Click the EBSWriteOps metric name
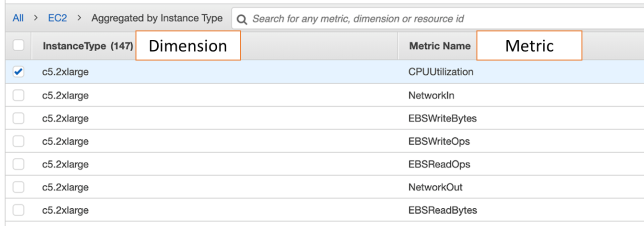The height and width of the screenshot is (226, 644). 439,141
